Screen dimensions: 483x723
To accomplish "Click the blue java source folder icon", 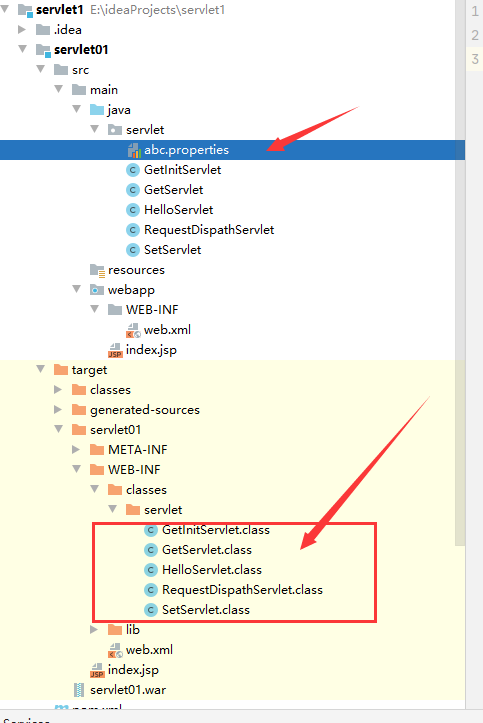I will tap(97, 110).
